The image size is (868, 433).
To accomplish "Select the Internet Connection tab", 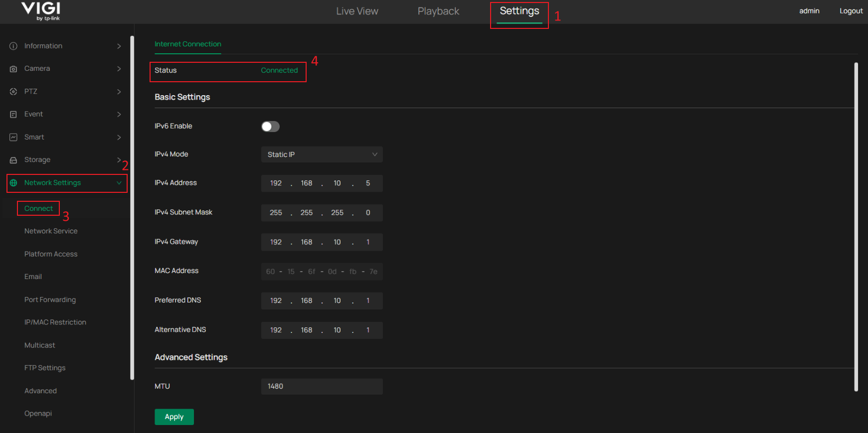I will pos(188,44).
